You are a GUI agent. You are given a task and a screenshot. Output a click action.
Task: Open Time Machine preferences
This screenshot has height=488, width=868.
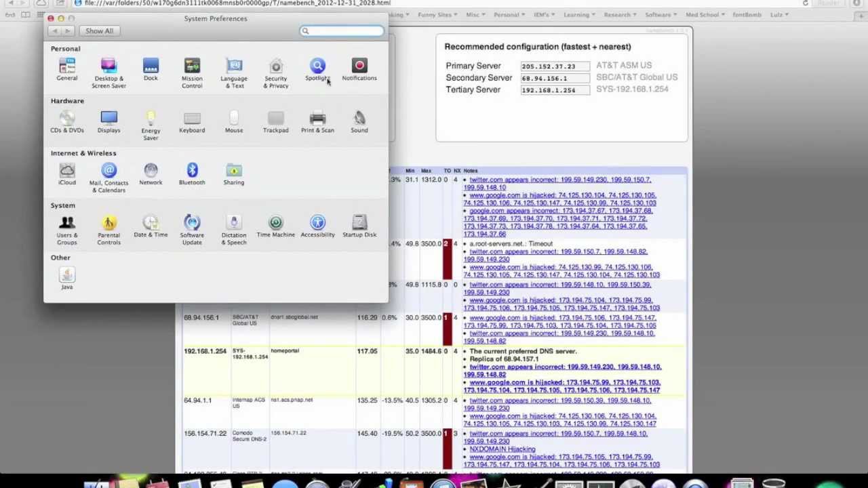pyautogui.click(x=276, y=226)
